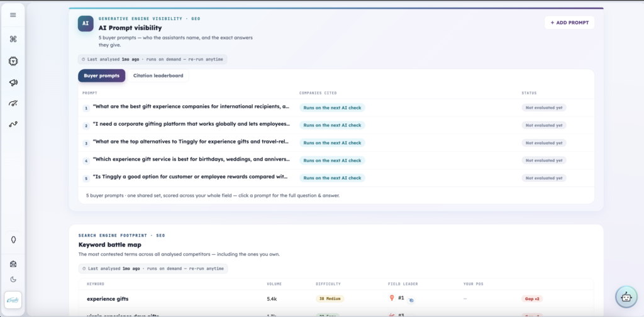Click the Add Prompt button
The height and width of the screenshot is (317, 644).
tap(569, 23)
